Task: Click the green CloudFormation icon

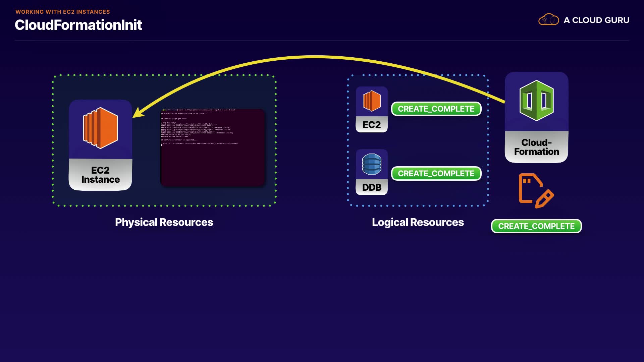Action: coord(536,101)
